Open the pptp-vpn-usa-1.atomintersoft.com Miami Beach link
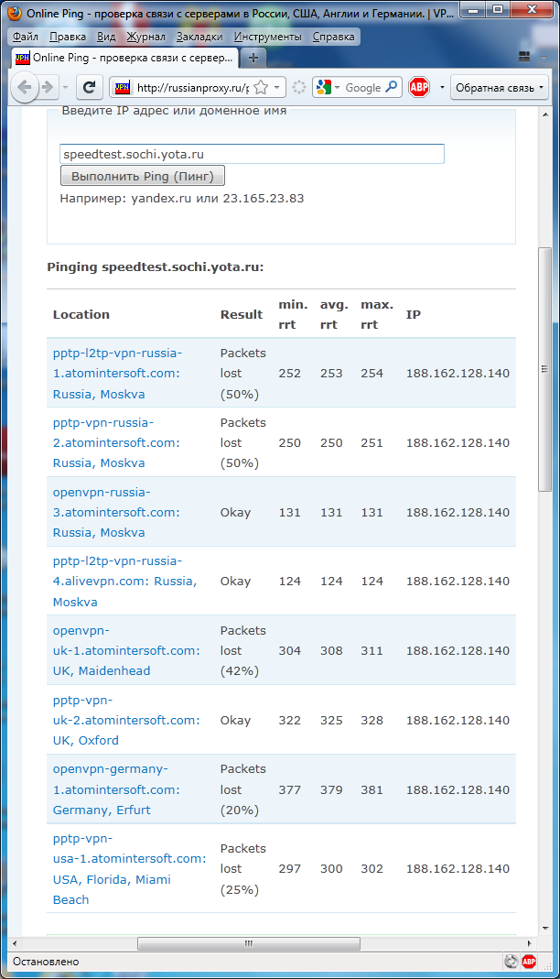The image size is (560, 979). (129, 868)
